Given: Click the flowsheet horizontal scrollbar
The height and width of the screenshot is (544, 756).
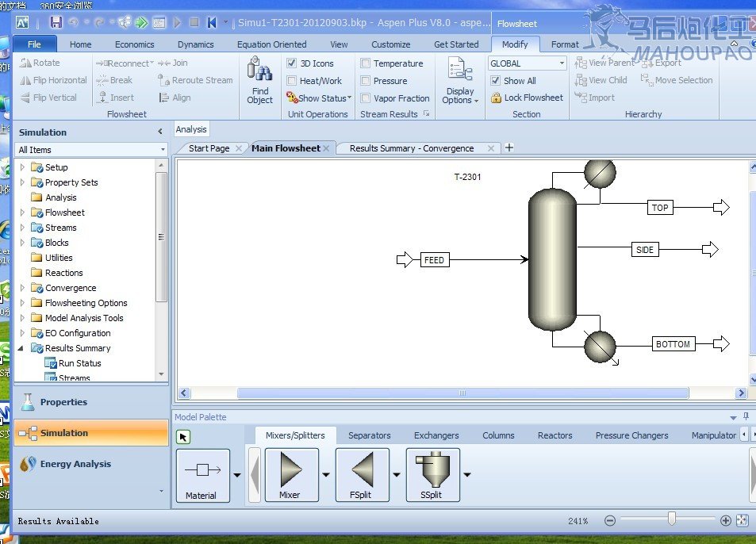Looking at the screenshot, I should 462,393.
